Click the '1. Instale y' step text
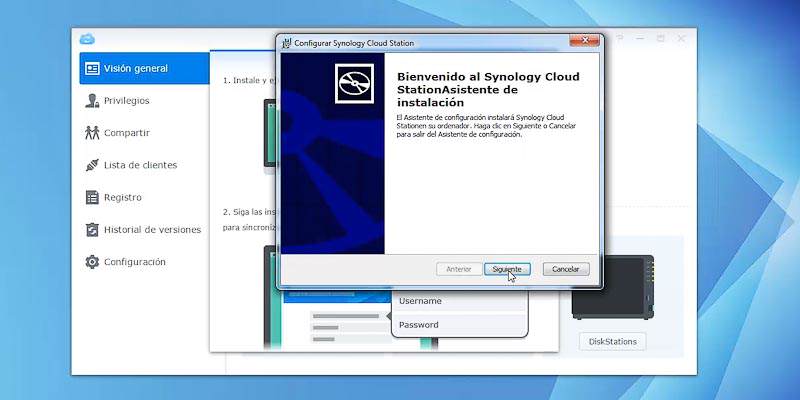 tap(249, 81)
